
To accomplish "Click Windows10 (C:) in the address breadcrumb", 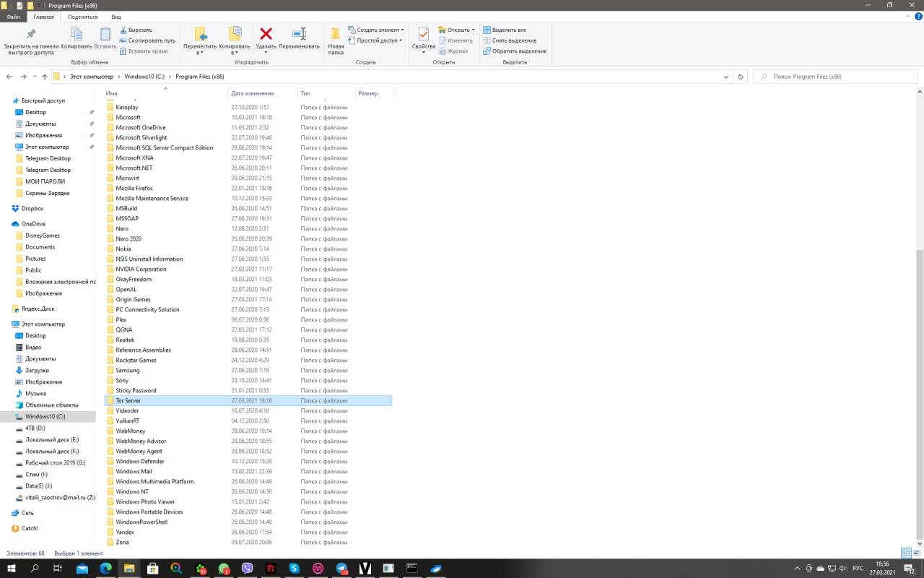I will click(144, 77).
